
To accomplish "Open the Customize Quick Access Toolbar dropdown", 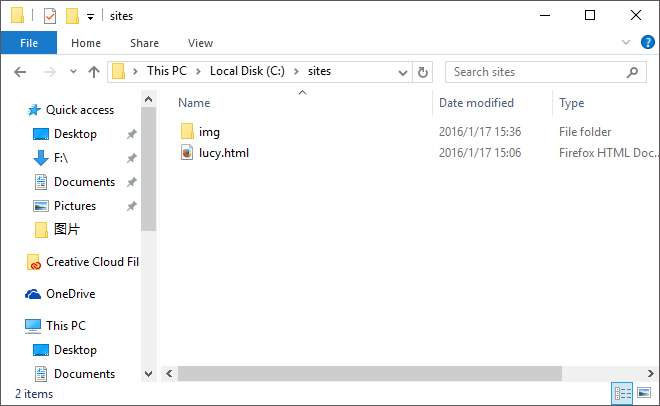I will click(x=90, y=17).
